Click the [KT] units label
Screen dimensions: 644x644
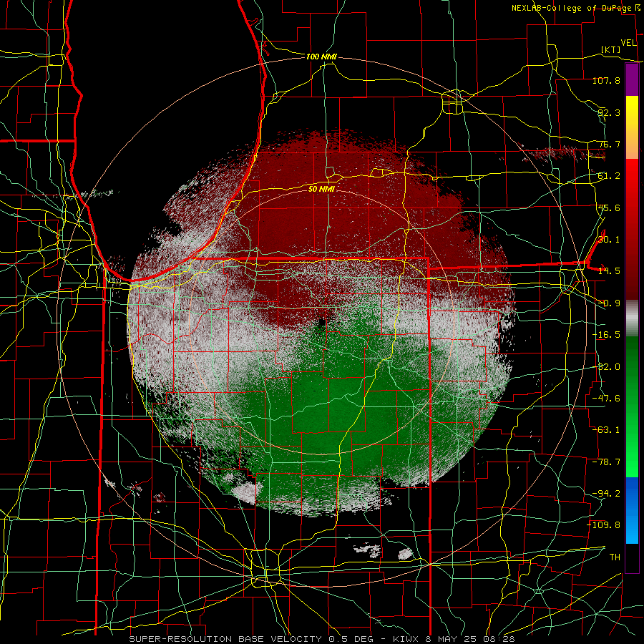(x=611, y=49)
